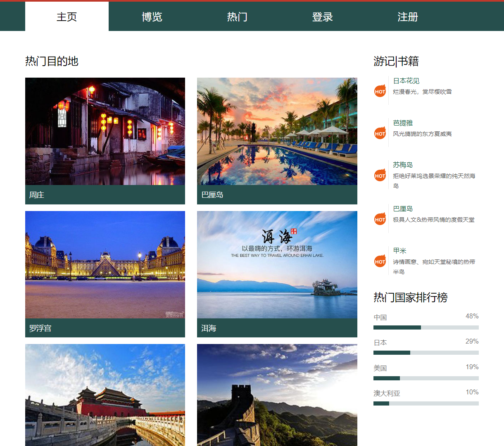View the 罗浮宫 destination photo
Screen dimensions: 504x446
coord(105,264)
